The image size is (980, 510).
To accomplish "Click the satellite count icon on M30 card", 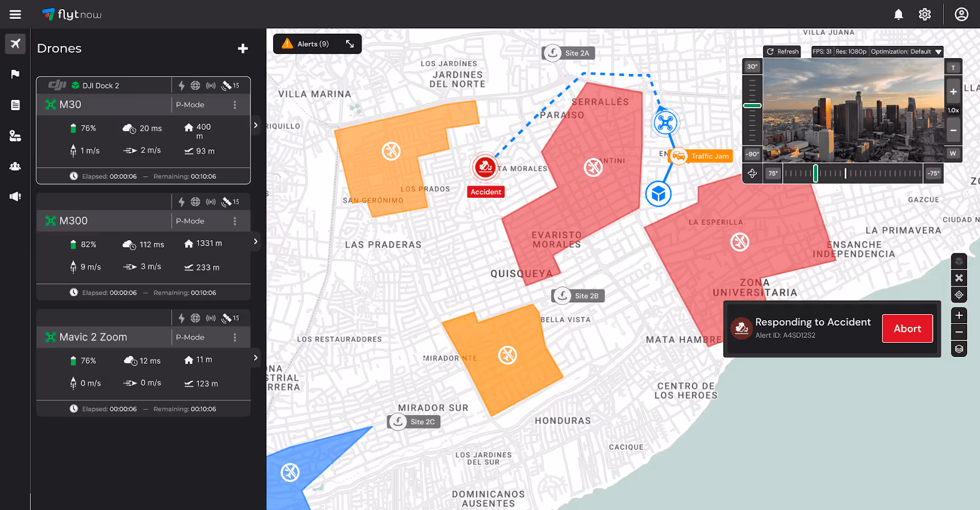I will coord(230,86).
